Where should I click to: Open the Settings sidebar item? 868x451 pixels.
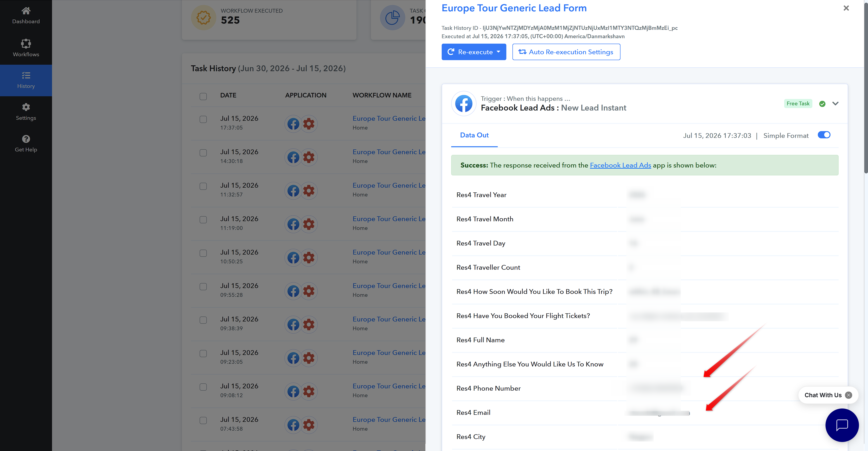tap(26, 112)
